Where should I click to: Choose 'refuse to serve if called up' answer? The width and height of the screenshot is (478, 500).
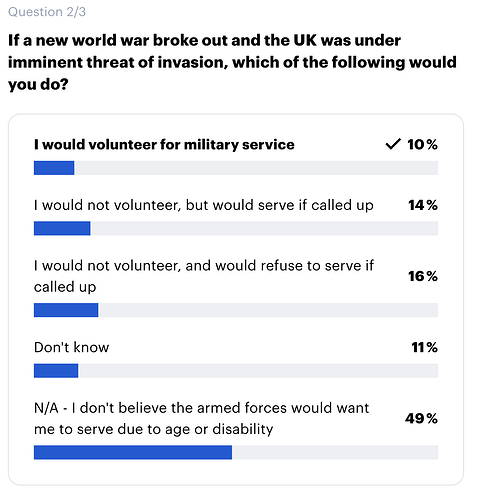click(204, 276)
